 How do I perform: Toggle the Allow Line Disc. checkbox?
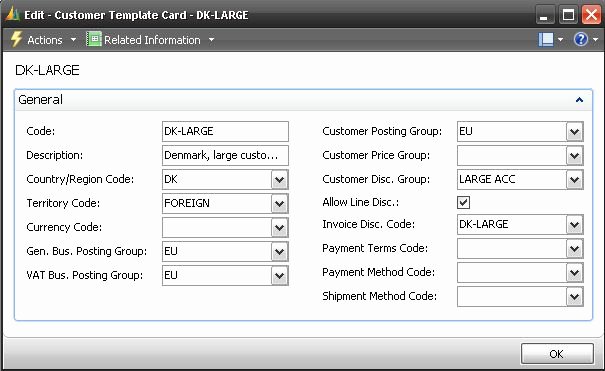coord(463,202)
